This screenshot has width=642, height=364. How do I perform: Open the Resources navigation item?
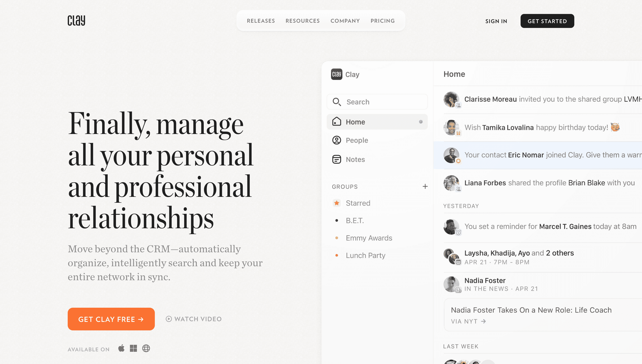tap(303, 21)
